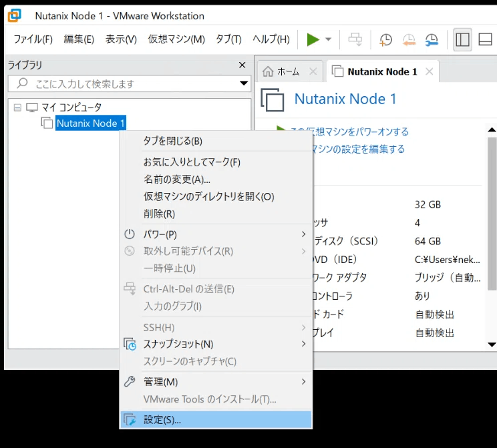Click the C:¥Users¥nek... DVD path value
The height and width of the screenshot is (448, 497).
(x=448, y=260)
